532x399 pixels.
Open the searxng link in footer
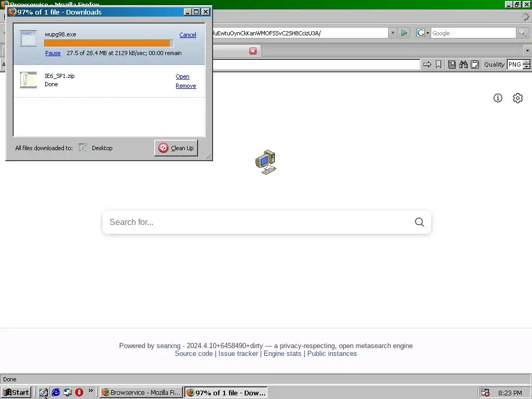[169, 345]
